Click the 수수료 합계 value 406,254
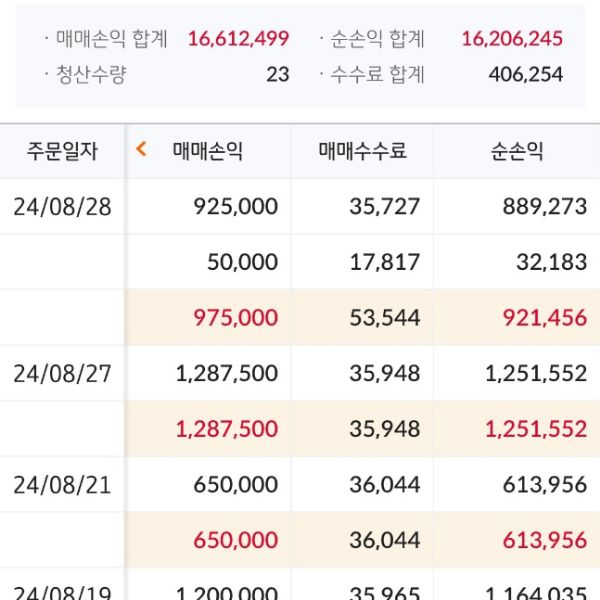The image size is (600, 600). coord(525,74)
